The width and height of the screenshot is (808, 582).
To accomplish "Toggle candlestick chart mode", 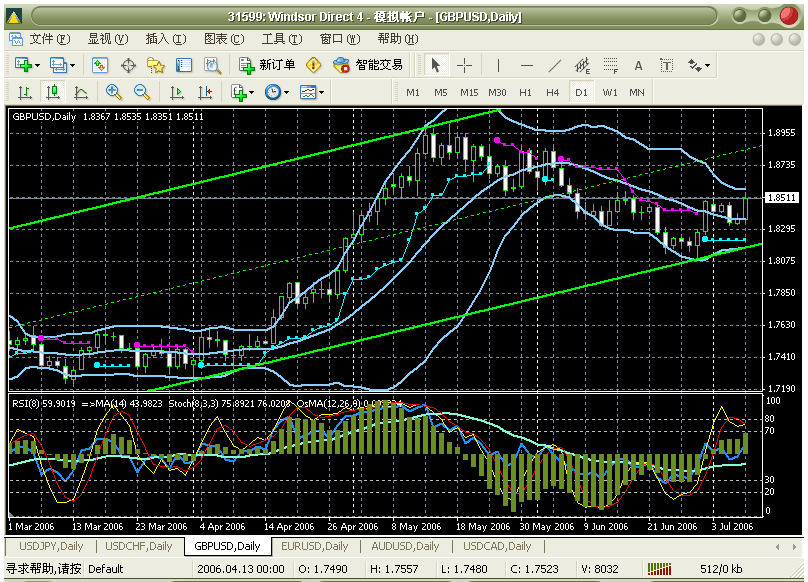I will point(52,92).
